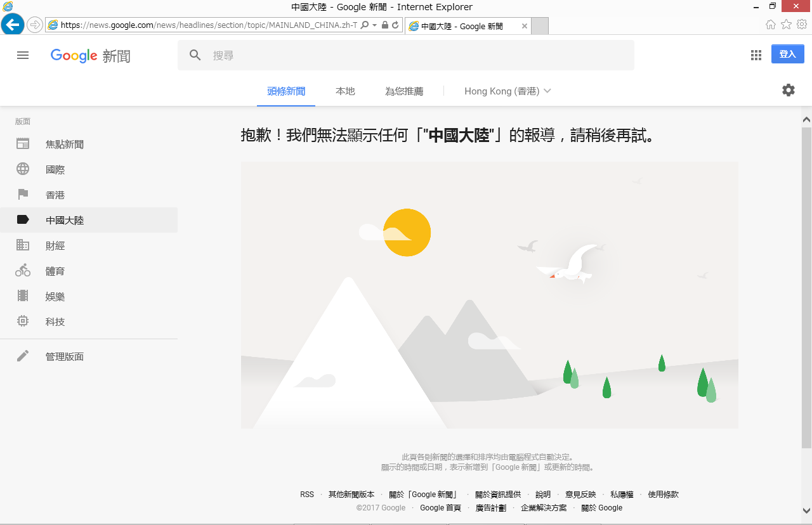The height and width of the screenshot is (525, 812).
Task: Click inside the 搜尋 search field
Action: (x=406, y=55)
